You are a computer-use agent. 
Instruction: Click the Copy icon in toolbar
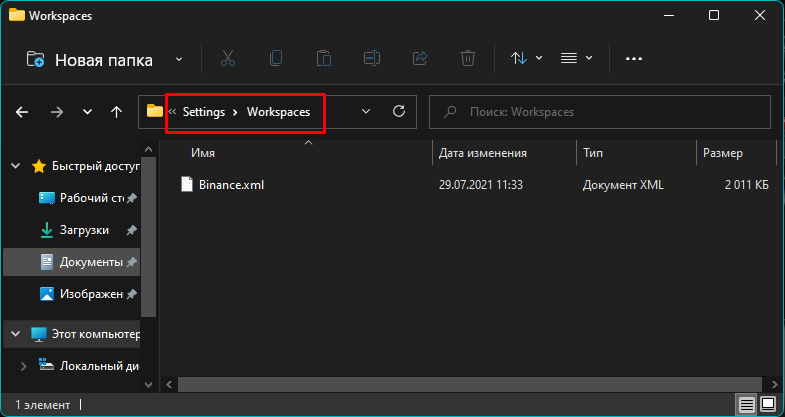pos(275,58)
